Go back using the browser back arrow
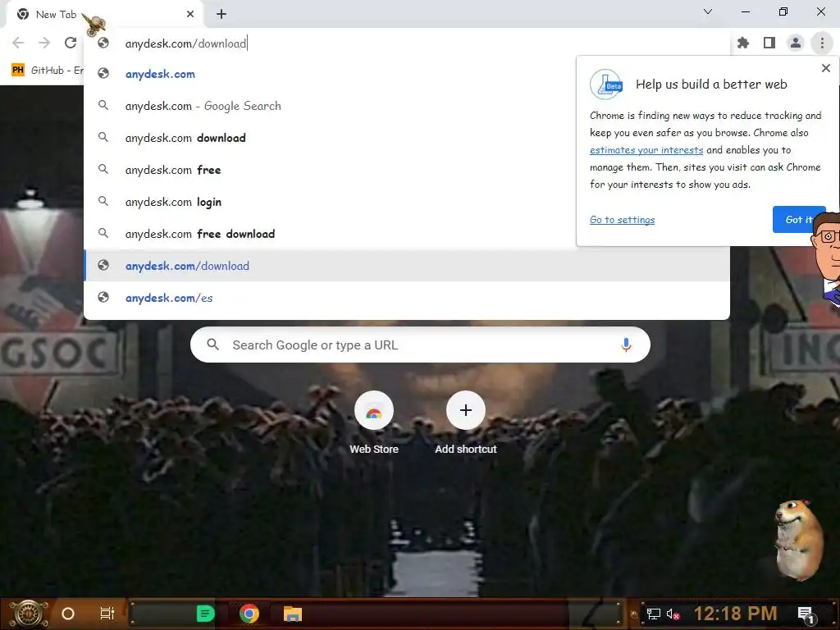Image resolution: width=840 pixels, height=630 pixels. click(x=18, y=43)
